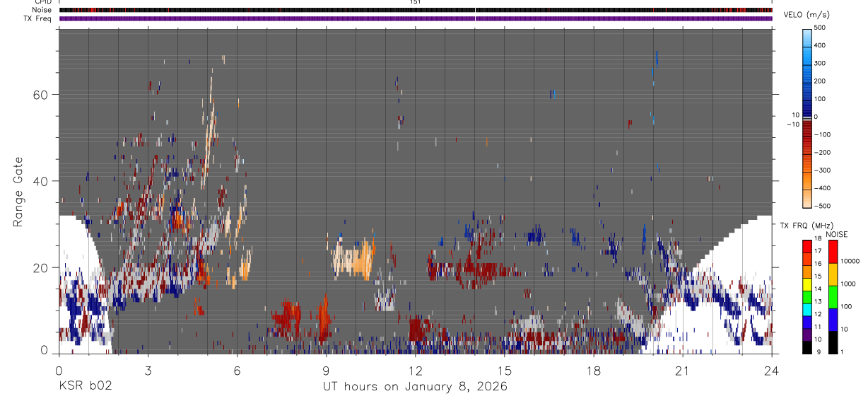Click 'UT hours on January 8, 2026' title
The height and width of the screenshot is (401, 868).
[415, 387]
